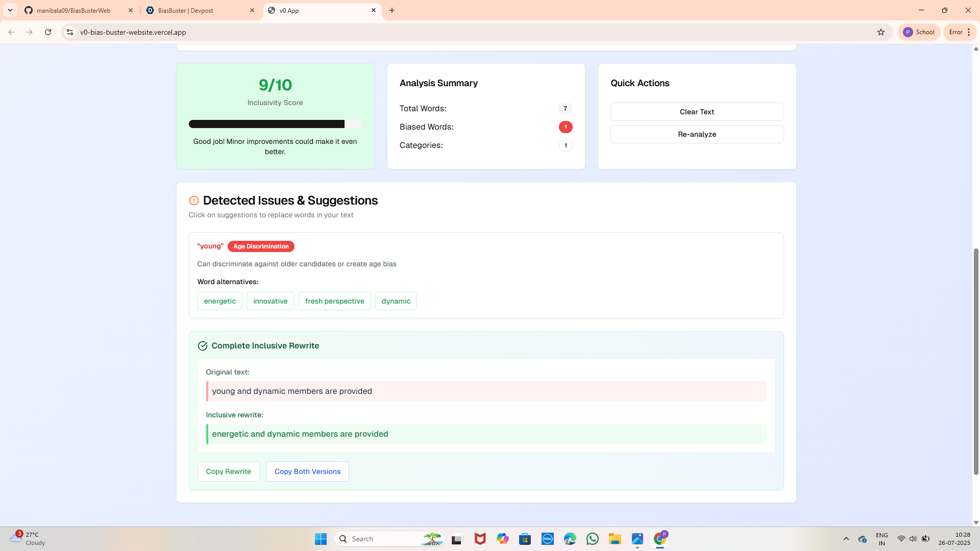Bookmark this page with star icon
This screenshot has width=980, height=551.
(881, 32)
